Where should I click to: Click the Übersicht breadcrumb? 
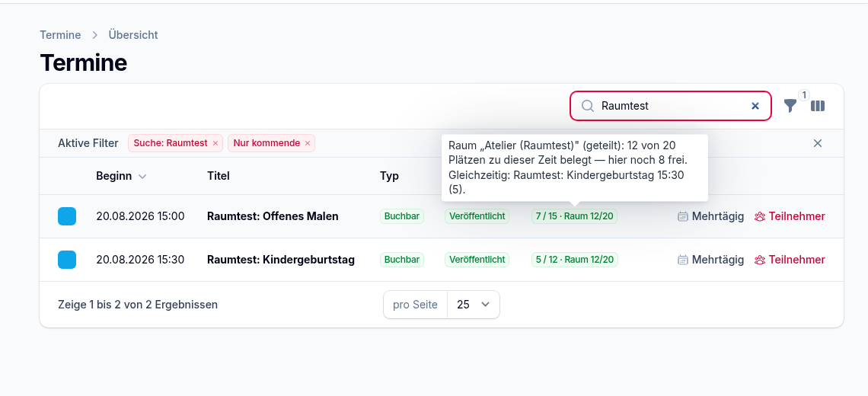pyautogui.click(x=133, y=35)
